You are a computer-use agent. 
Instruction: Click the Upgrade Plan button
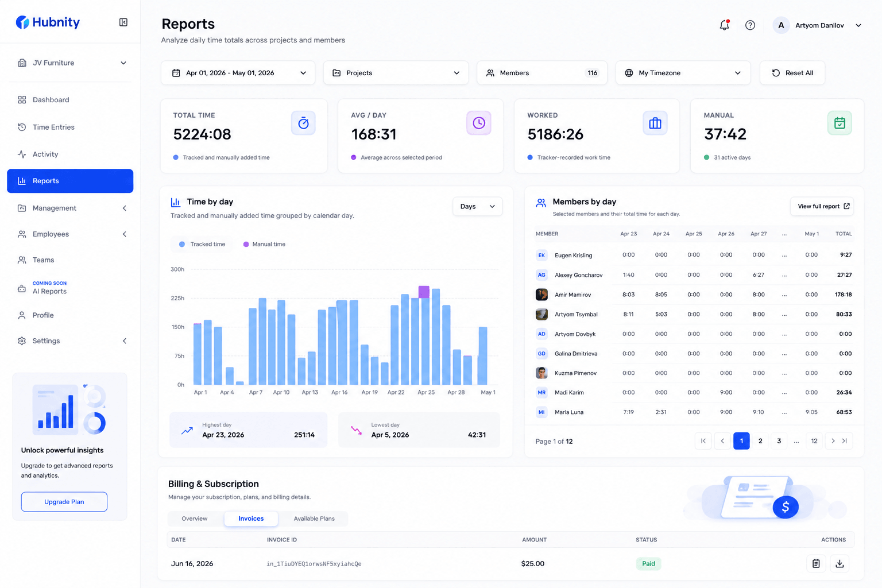tap(64, 502)
